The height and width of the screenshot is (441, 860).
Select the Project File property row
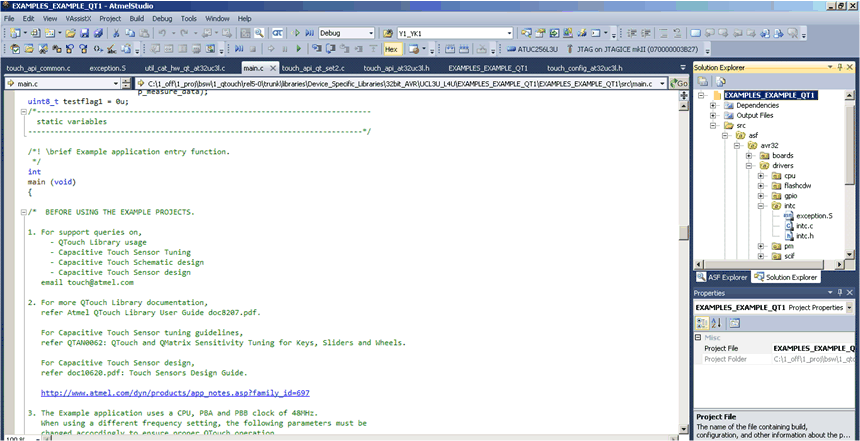coord(774,348)
